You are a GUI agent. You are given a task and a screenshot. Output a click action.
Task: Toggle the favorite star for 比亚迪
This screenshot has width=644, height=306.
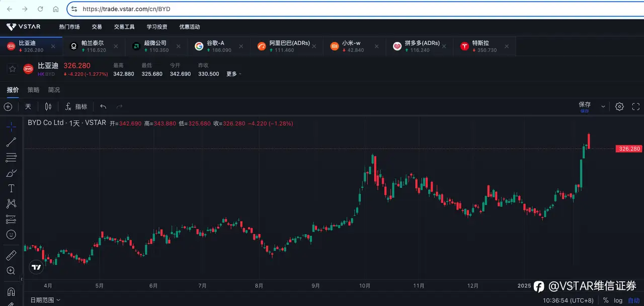coord(13,69)
